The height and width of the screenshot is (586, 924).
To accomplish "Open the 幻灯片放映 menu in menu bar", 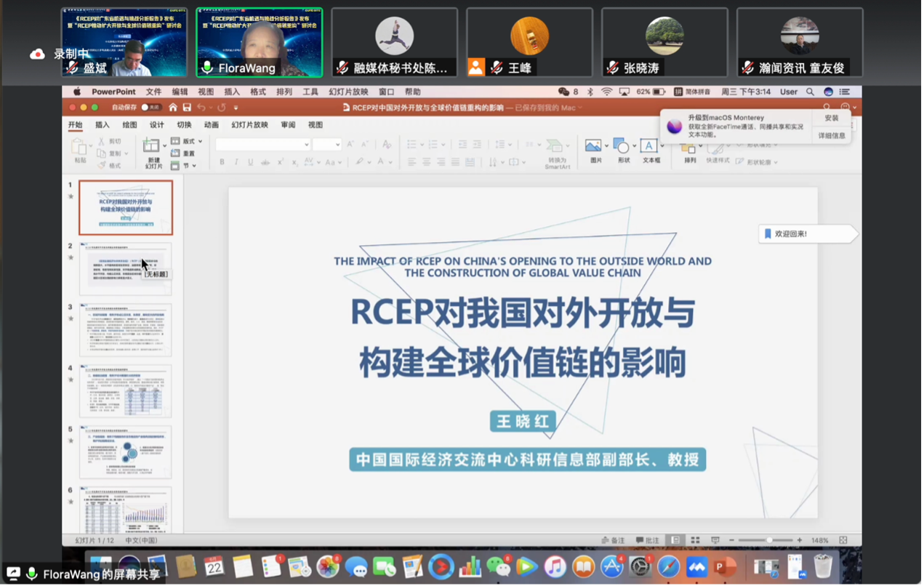I will coord(348,92).
